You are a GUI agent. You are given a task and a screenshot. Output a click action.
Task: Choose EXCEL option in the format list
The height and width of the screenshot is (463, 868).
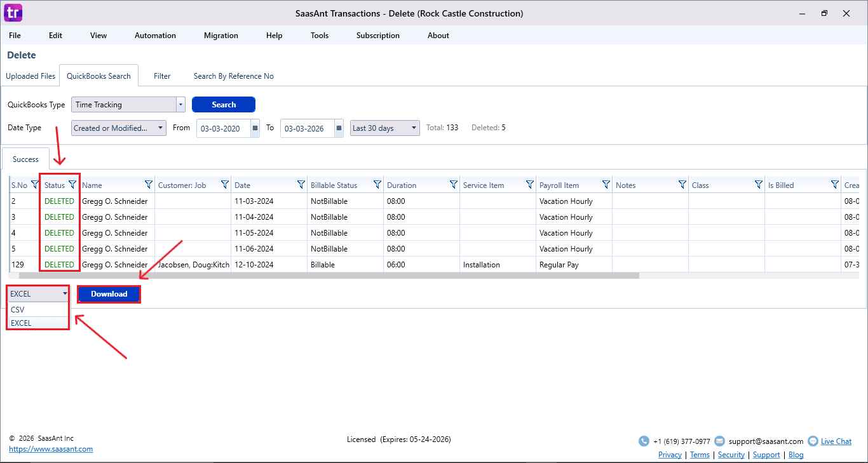tap(39, 323)
